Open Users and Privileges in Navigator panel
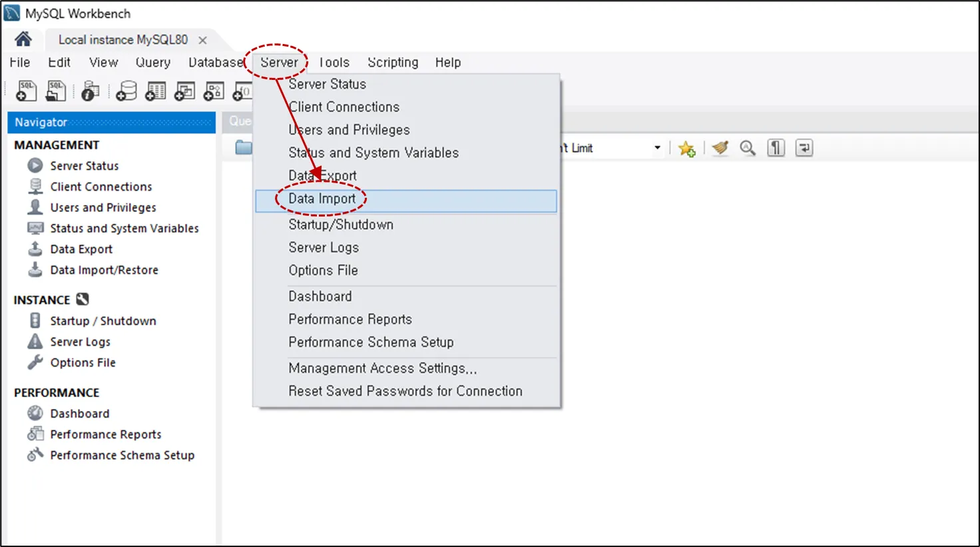The width and height of the screenshot is (980, 547). (103, 207)
